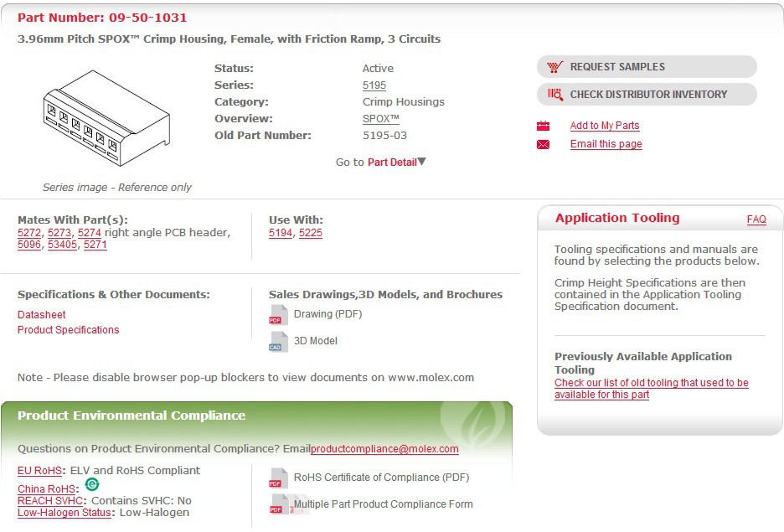Open the Add to My Parts link
This screenshot has height=532, width=784.
[605, 126]
